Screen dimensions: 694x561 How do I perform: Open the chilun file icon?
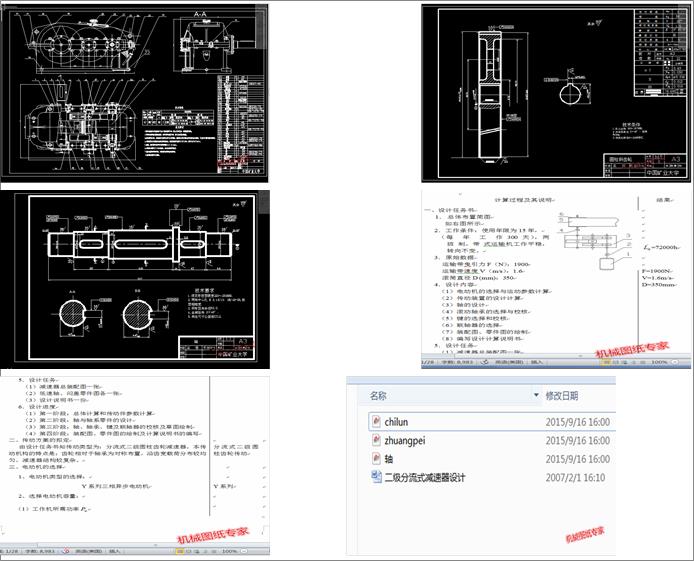[376, 421]
